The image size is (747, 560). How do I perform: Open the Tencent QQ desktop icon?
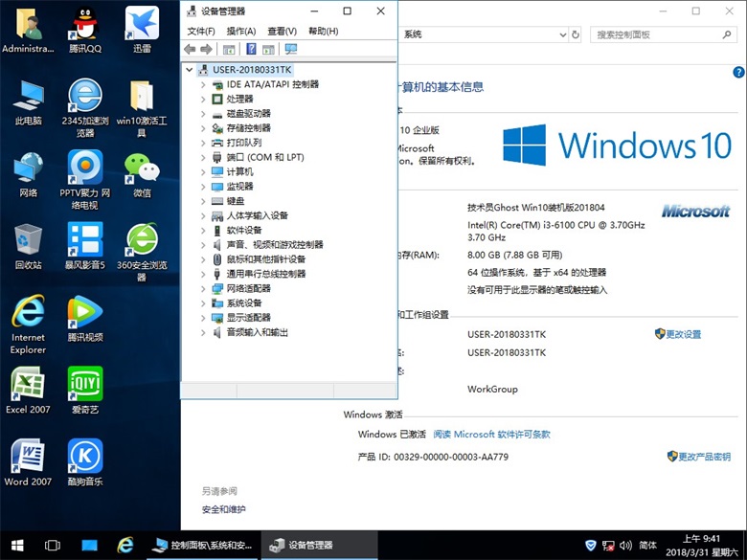85,29
